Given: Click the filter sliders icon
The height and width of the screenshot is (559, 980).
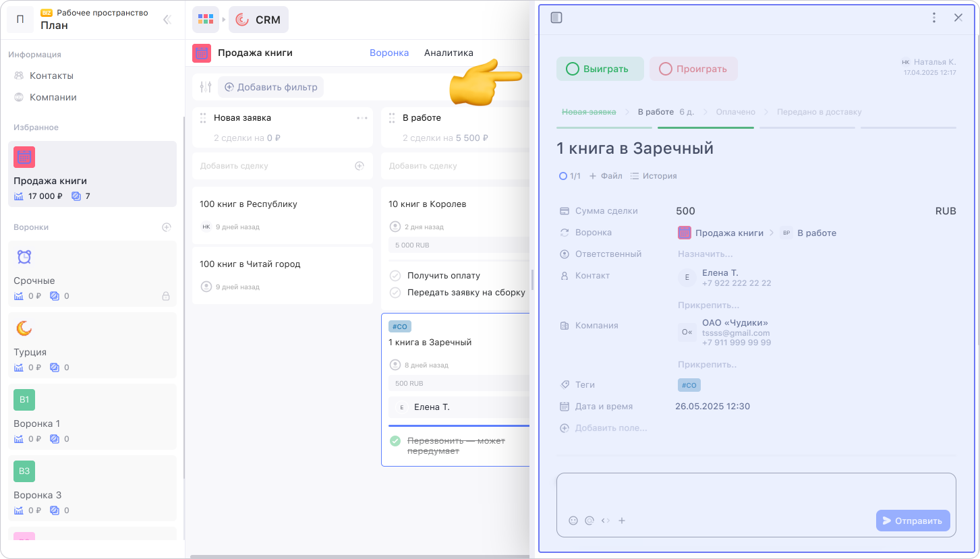Looking at the screenshot, I should coord(206,87).
